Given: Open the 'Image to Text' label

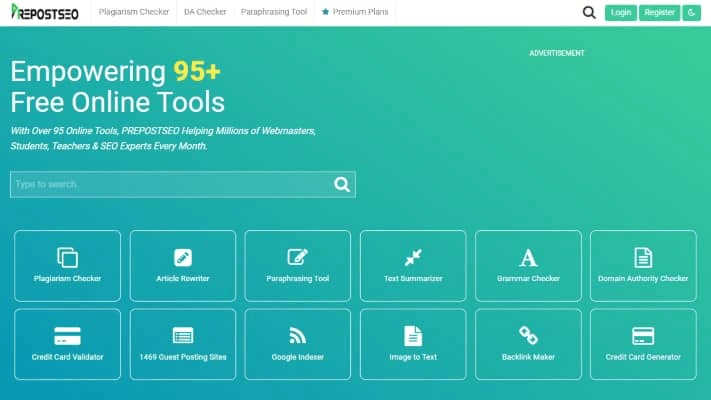Looking at the screenshot, I should click(413, 357).
